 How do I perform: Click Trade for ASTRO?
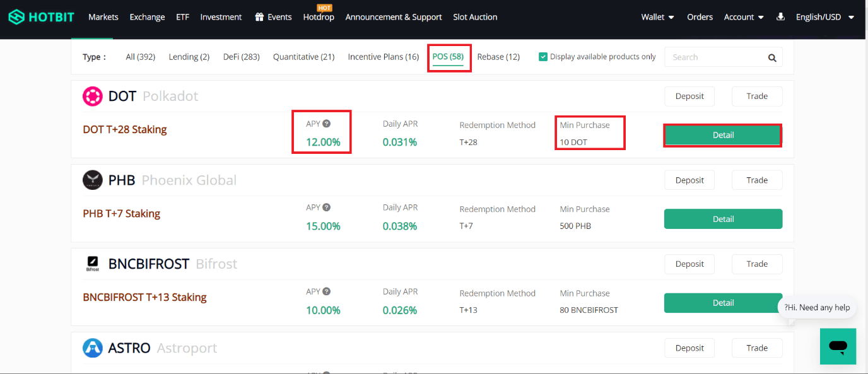(x=757, y=348)
